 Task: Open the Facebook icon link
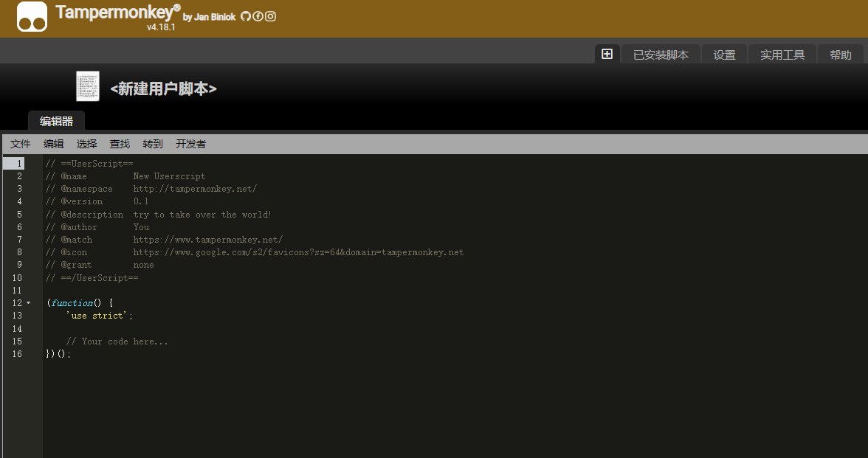(258, 16)
